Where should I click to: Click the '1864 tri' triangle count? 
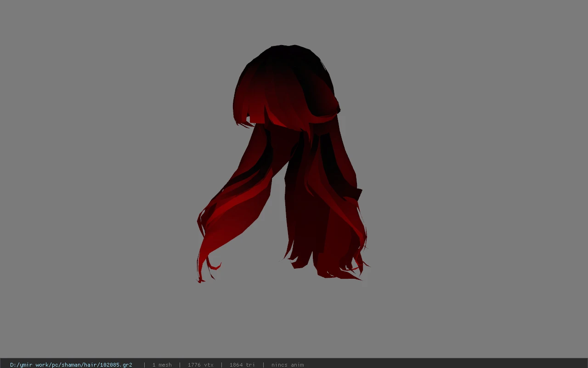[242, 365]
